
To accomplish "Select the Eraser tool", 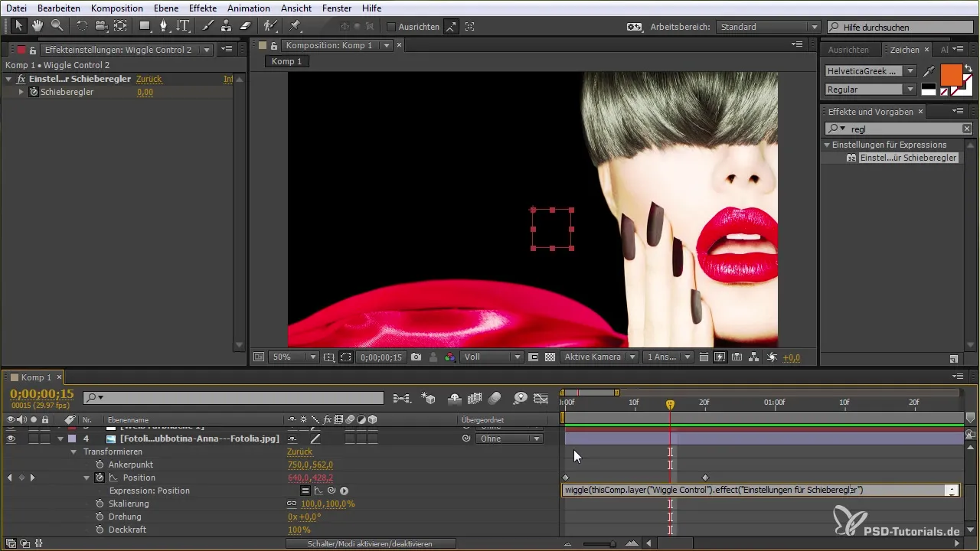I will [246, 26].
